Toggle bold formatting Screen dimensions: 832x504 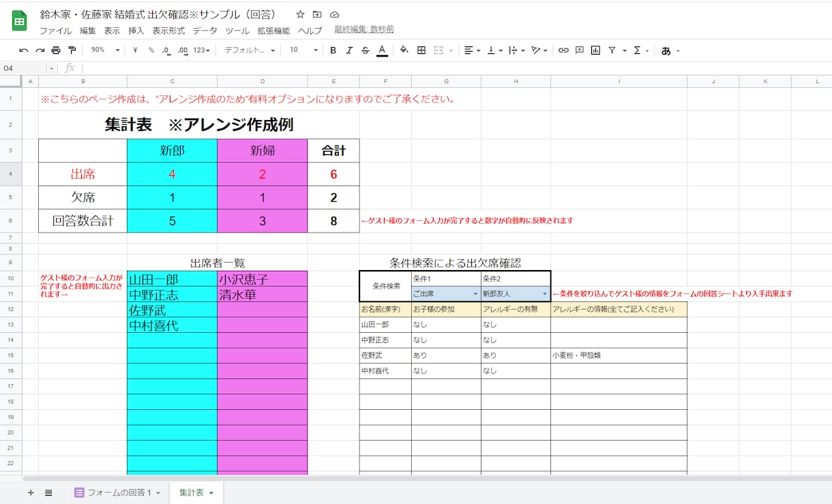click(333, 50)
